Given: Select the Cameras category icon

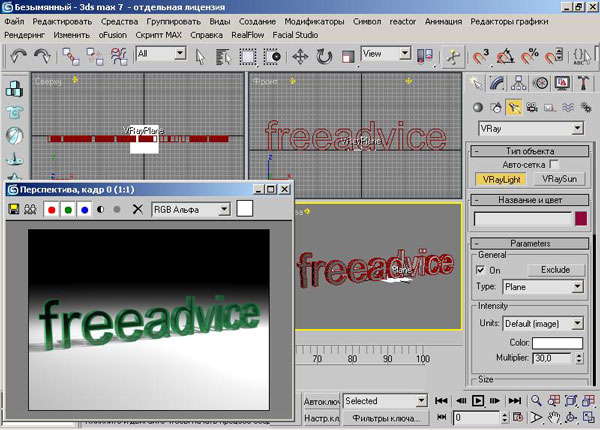Looking at the screenshot, I should coord(532,108).
